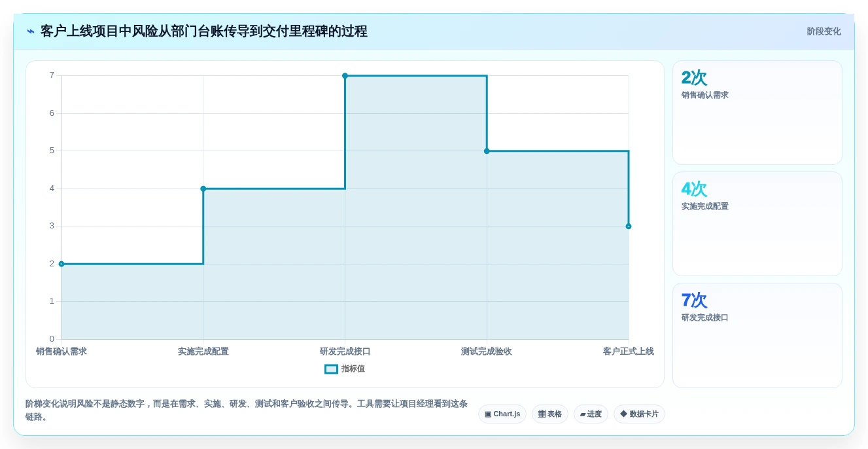This screenshot has width=868, height=449.
Task: Open the 2次 销售确认需求 data card
Action: [x=757, y=113]
